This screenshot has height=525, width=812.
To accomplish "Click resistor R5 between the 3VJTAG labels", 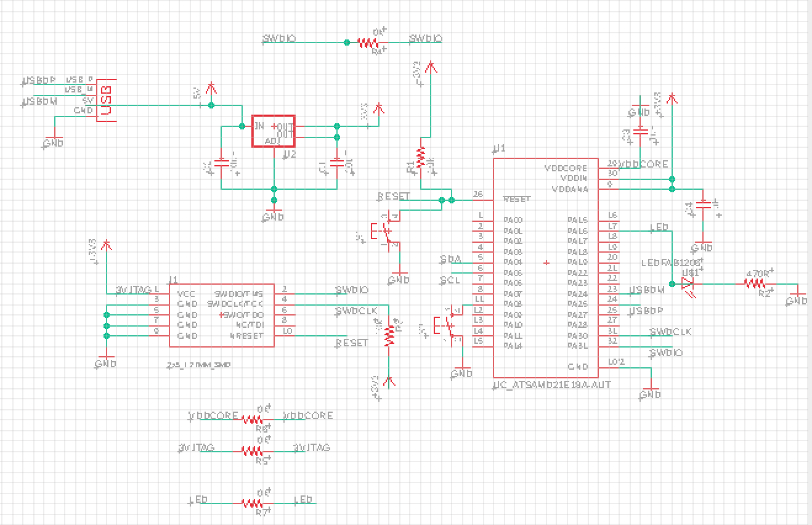I will pos(252,450).
